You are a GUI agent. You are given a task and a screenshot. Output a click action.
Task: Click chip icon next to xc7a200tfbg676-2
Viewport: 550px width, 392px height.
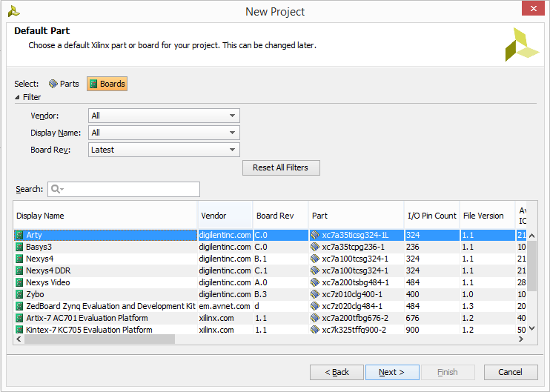(315, 319)
